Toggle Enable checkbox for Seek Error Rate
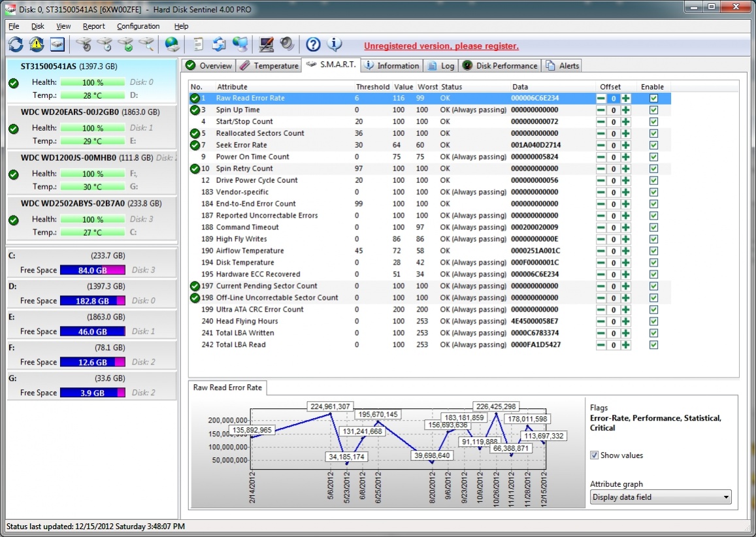The width and height of the screenshot is (756, 537). [x=653, y=145]
